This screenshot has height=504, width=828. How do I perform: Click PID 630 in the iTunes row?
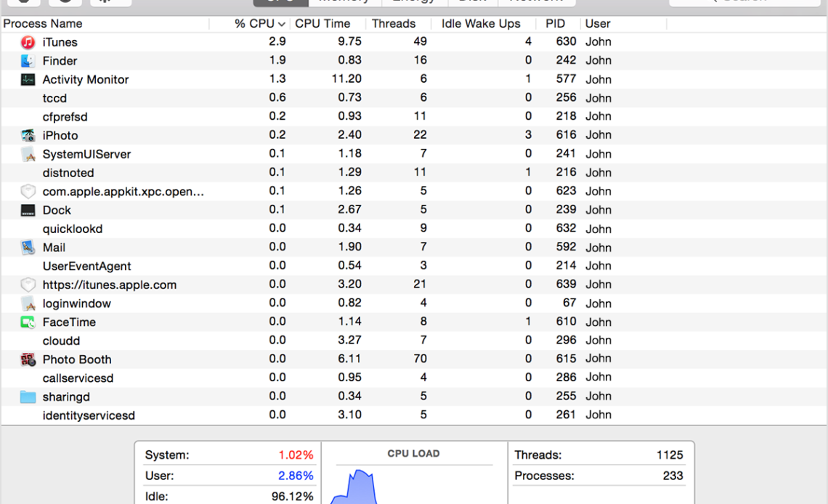[566, 41]
